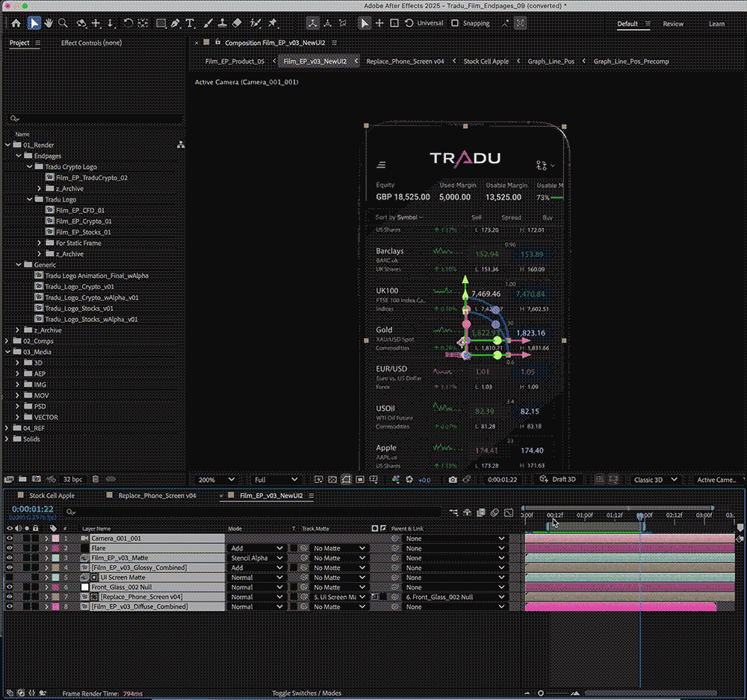Viewport: 747px width, 700px height.
Task: Hide the Front_Glass_002 Null layer
Action: coord(10,587)
